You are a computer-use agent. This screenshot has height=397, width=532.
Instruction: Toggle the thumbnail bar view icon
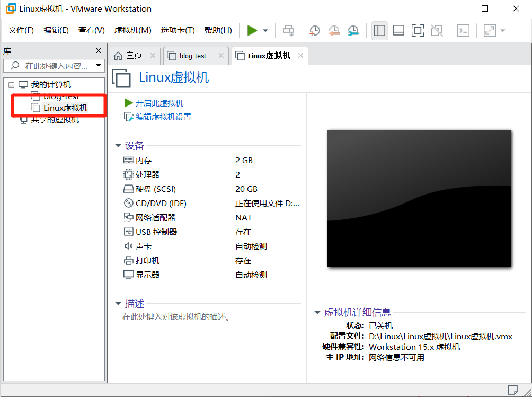click(x=398, y=30)
